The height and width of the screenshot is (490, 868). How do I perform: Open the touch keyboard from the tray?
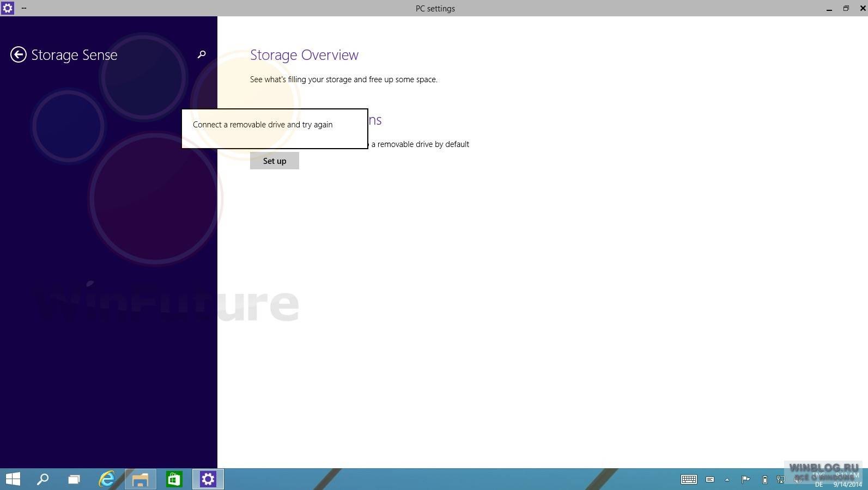click(689, 479)
